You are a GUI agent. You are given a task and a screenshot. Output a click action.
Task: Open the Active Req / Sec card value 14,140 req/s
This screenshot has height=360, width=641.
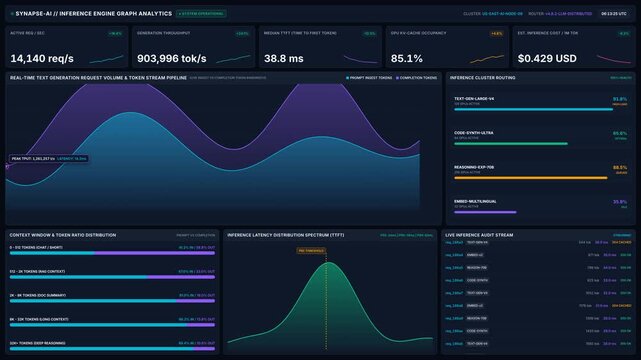42,58
